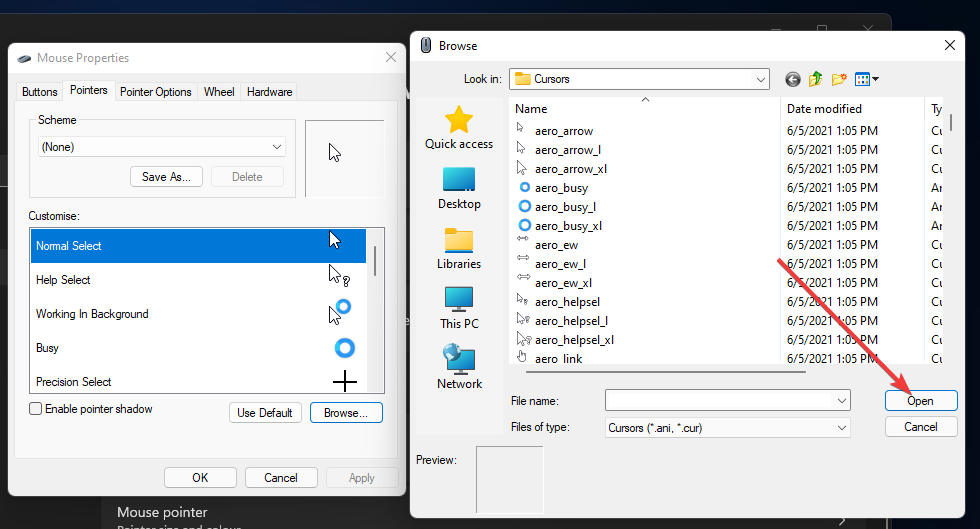Click the Open button in Browse dialog
Screen dimensions: 980x529
point(921,401)
